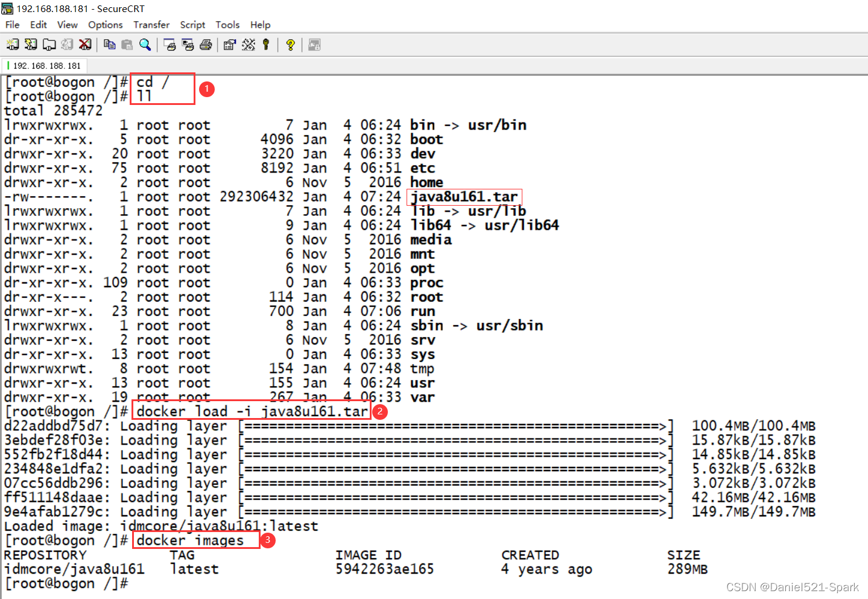
Task: Click the 'dev' directory name
Action: [423, 154]
